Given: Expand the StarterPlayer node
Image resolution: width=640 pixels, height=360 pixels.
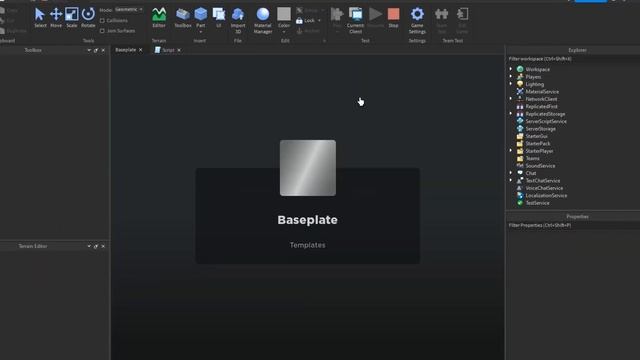Looking at the screenshot, I should click(511, 151).
